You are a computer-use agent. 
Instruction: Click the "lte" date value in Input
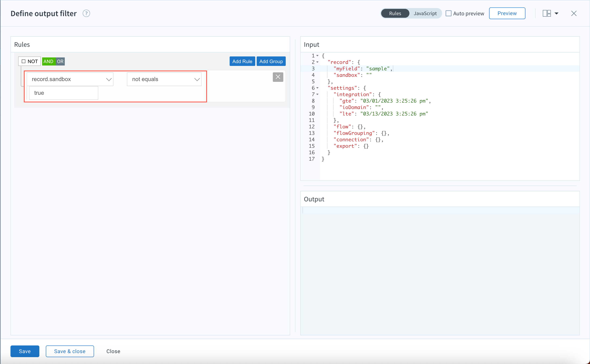click(x=394, y=114)
